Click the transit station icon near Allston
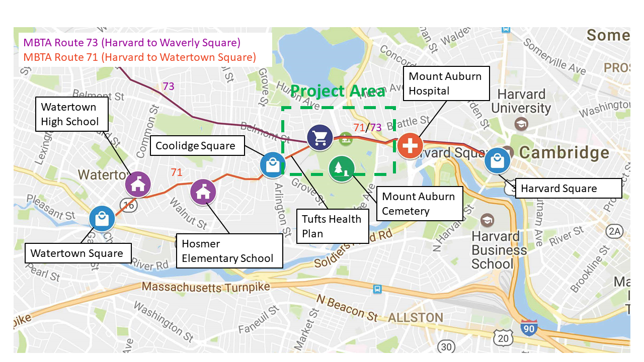 click(377, 289)
